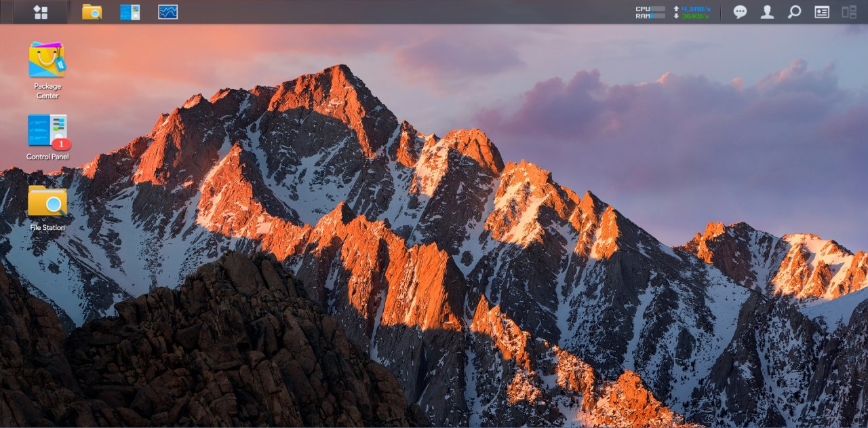The image size is (868, 428).
Task: Open the Main Menu grid button
Action: (x=41, y=12)
